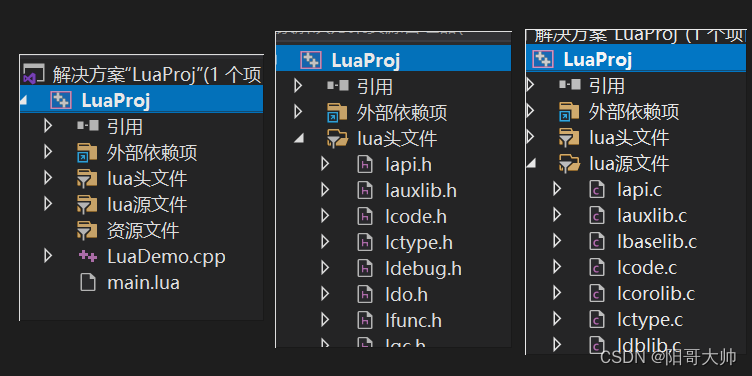Expand the lcode.h file node

pyautogui.click(x=325, y=216)
